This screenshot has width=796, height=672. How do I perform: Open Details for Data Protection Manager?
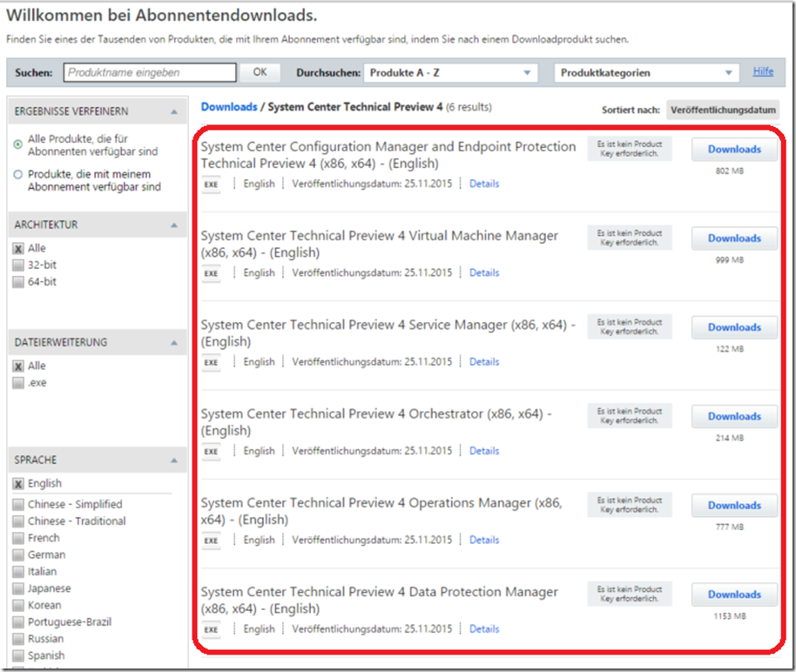(484, 628)
